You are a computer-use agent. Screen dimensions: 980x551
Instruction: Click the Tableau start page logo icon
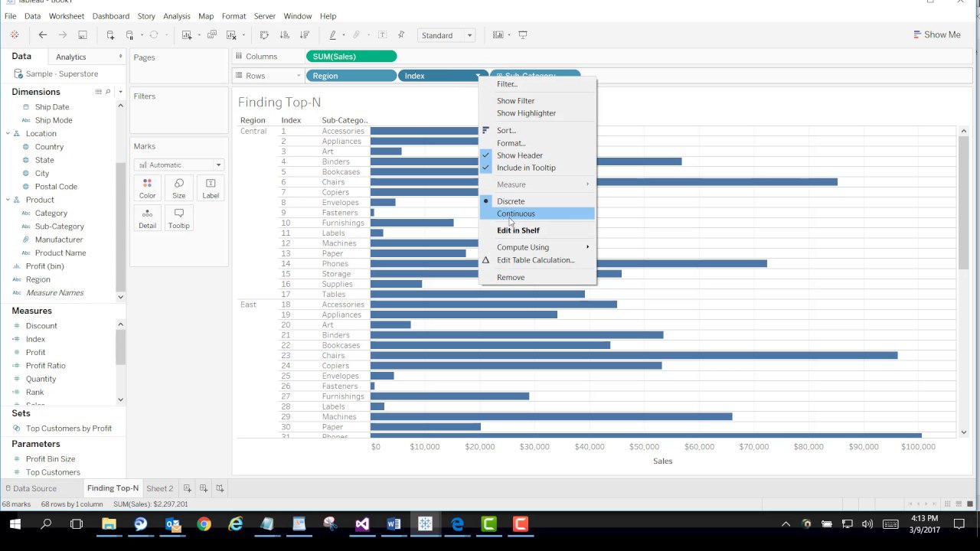tap(15, 35)
